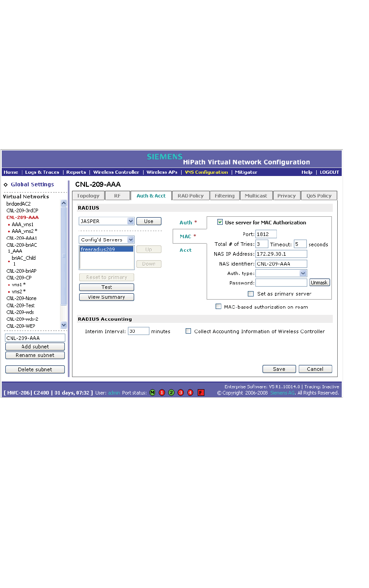Screen dimensions: 369x588
Task: Click the Password field
Action: pyautogui.click(x=281, y=283)
